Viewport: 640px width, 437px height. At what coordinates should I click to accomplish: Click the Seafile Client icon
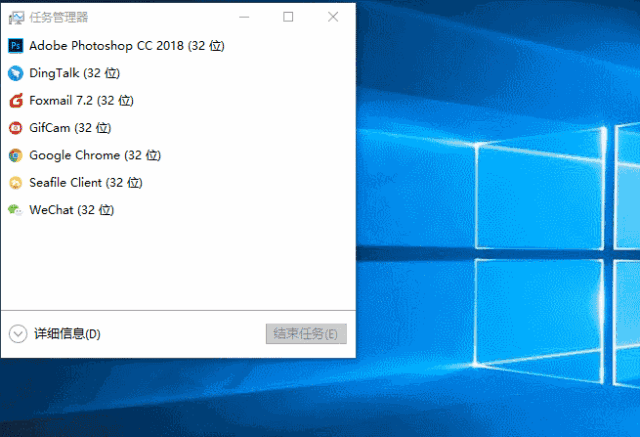click(x=15, y=183)
